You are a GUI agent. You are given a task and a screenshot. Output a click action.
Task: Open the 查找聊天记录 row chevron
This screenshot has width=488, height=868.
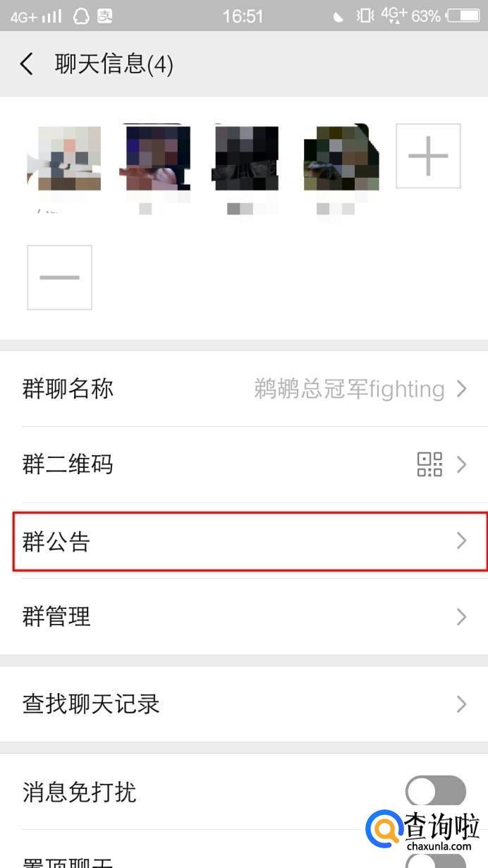(x=462, y=704)
